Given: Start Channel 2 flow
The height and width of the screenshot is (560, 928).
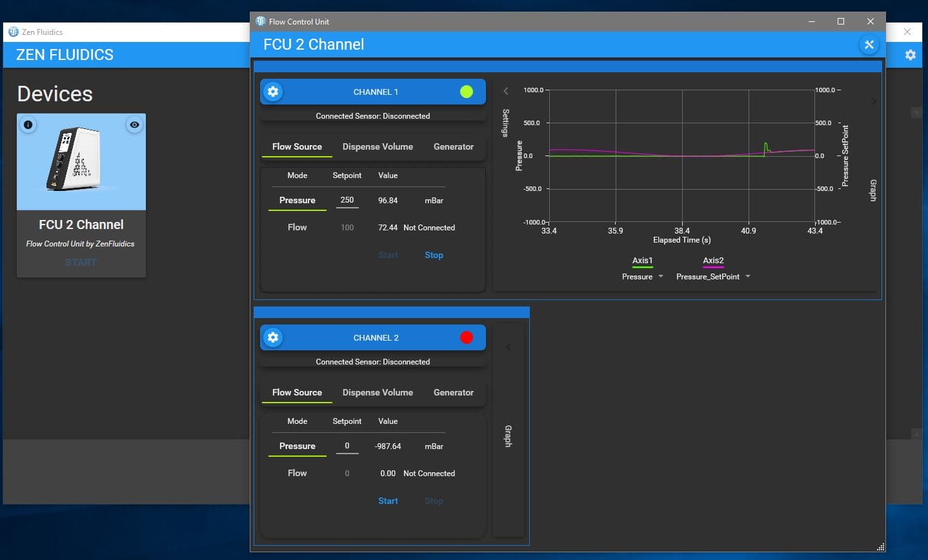Looking at the screenshot, I should click(388, 501).
